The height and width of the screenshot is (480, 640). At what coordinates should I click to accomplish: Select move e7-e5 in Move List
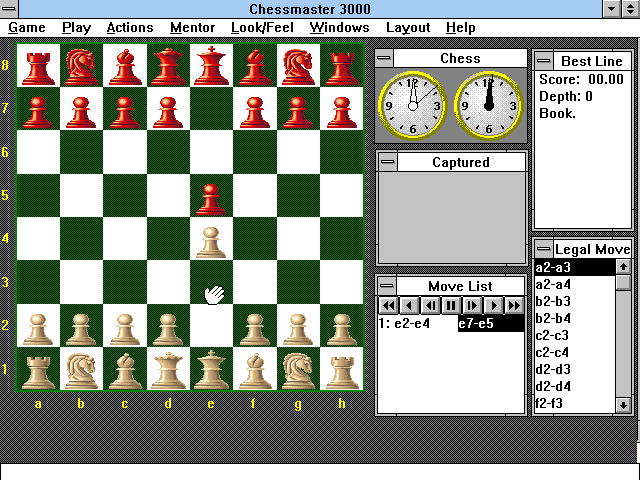[491, 324]
